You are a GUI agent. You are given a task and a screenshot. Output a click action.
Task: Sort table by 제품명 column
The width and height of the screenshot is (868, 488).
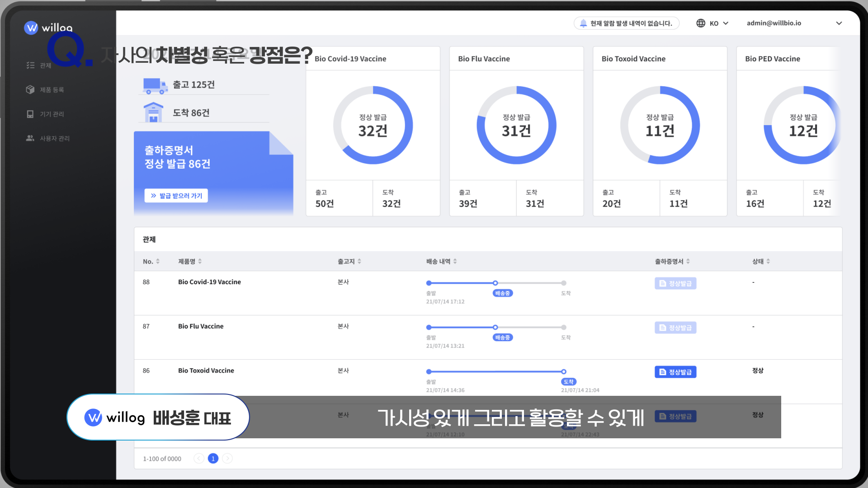tap(200, 261)
